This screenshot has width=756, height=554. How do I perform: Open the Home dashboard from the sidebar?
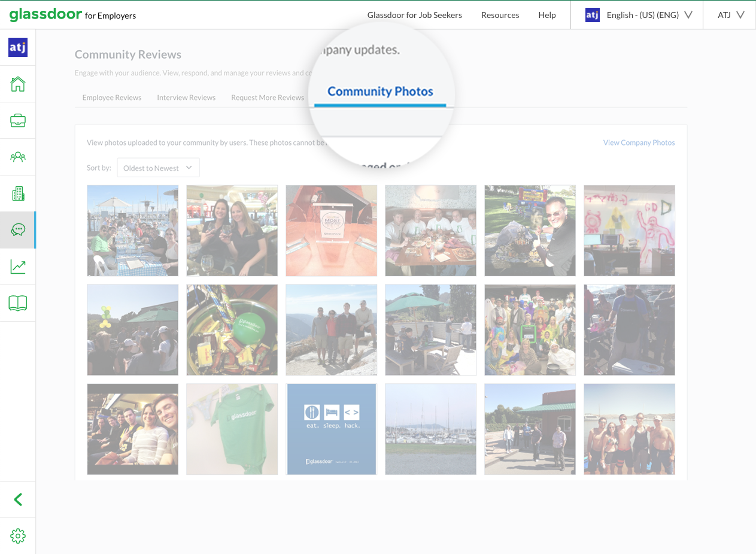coord(17,83)
